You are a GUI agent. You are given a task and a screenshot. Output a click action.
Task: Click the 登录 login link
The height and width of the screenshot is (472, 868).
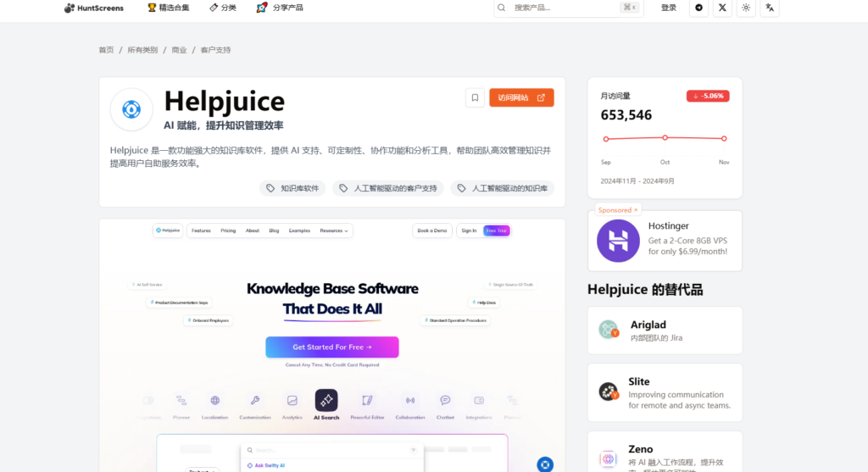point(669,8)
